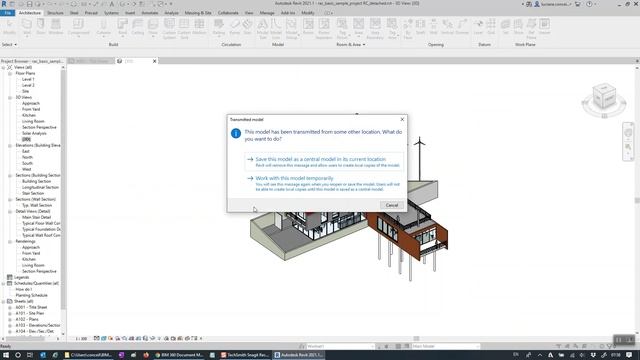Expand the Room & Area panel dropdown
Image resolution: width=640 pixels, height=360 pixels.
click(x=351, y=44)
